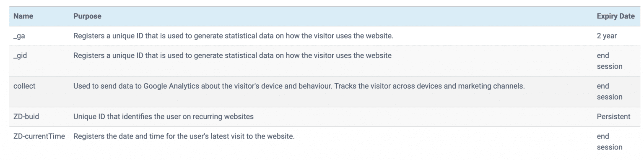The image size is (644, 160).
Task: Click the '2 year' expiry value
Action: click(x=607, y=36)
